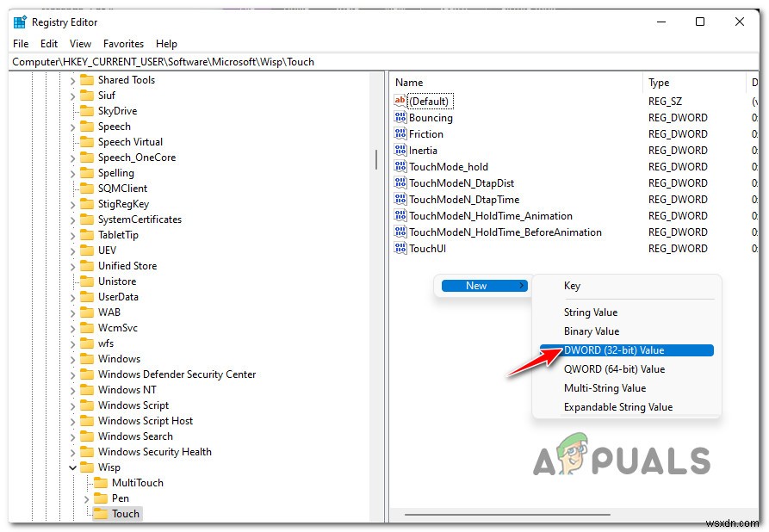Click the Friction DWORD value icon

(x=400, y=133)
